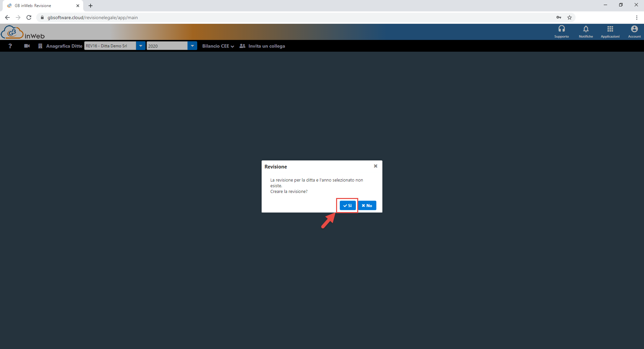Bookmark this page with star icon

coord(570,17)
